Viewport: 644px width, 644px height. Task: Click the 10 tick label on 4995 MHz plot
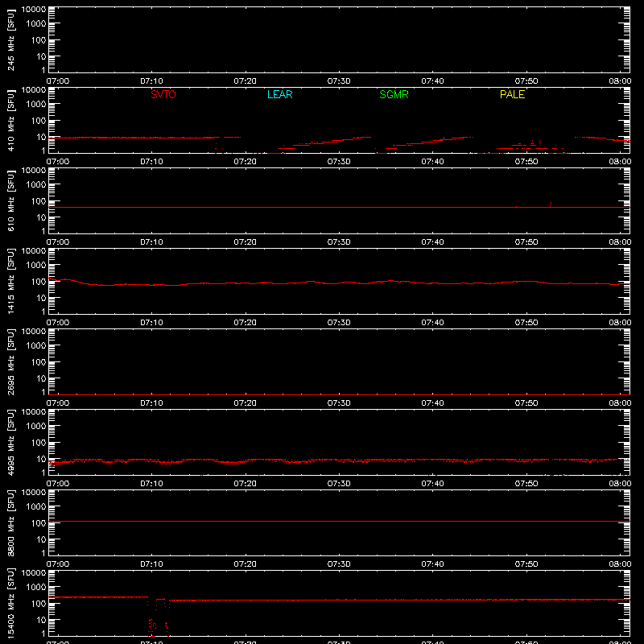41,459
